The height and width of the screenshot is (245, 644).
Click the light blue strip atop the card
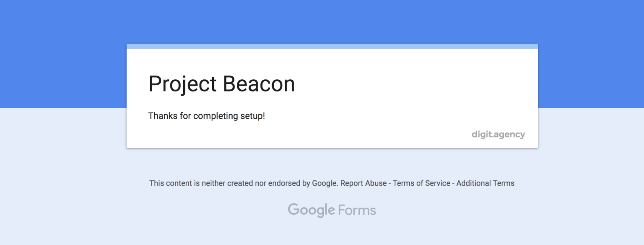(331, 44)
